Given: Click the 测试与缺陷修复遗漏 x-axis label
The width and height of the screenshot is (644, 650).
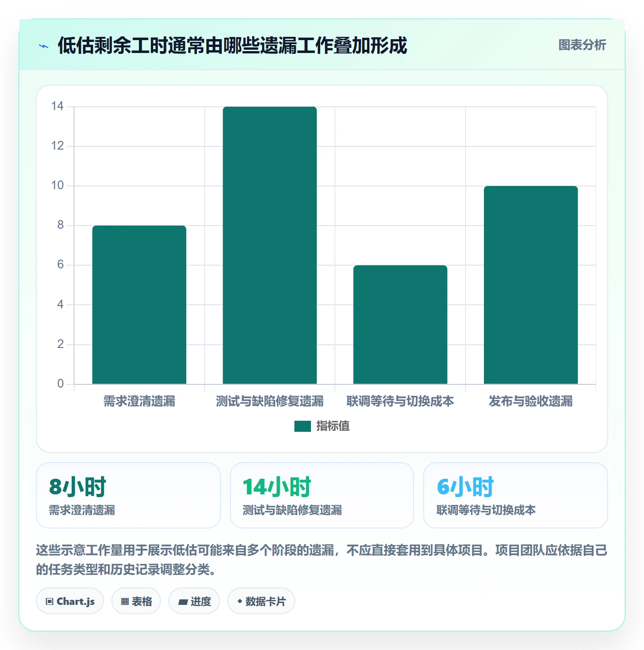Looking at the screenshot, I should (x=270, y=401).
